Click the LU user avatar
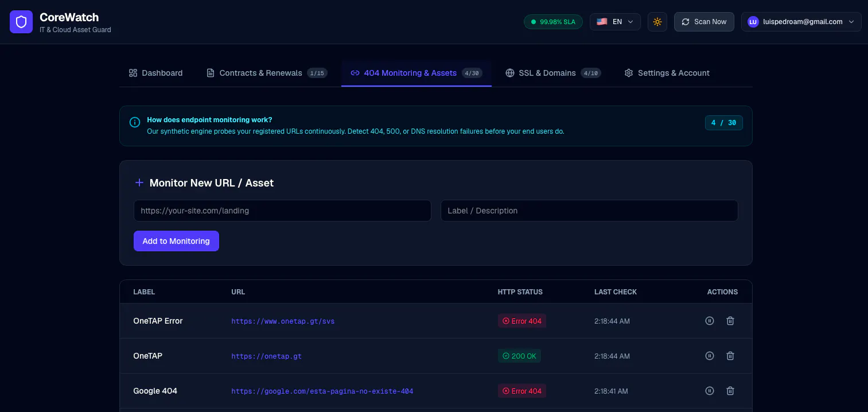This screenshot has width=868, height=412. pyautogui.click(x=753, y=22)
